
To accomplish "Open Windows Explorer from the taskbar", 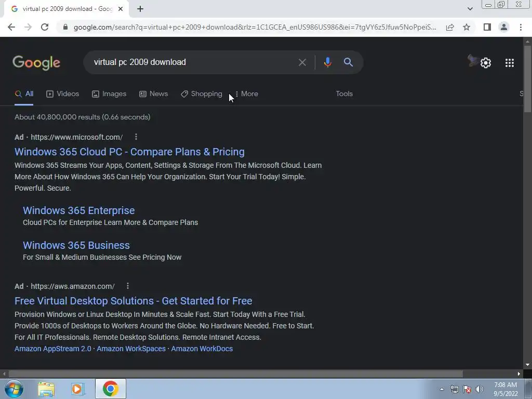I will [x=46, y=389].
